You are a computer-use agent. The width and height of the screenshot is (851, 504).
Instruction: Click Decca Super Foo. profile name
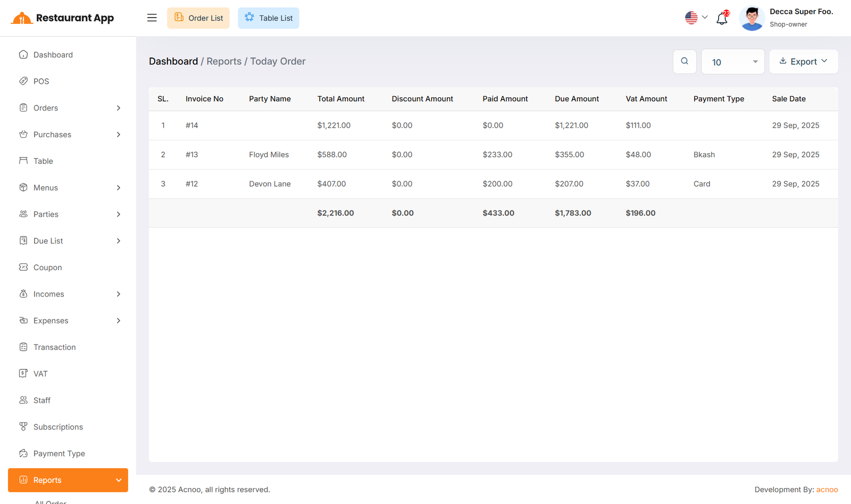(x=802, y=11)
